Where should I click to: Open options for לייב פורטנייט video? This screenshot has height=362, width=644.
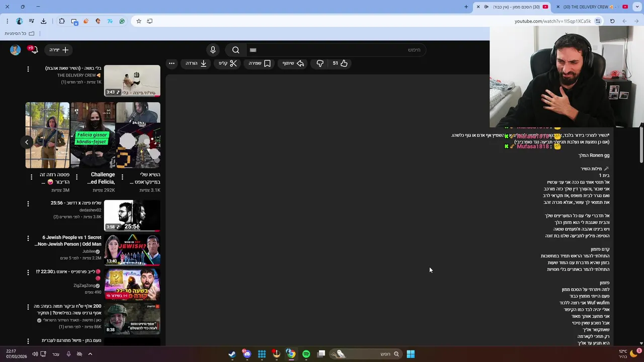coord(28,272)
